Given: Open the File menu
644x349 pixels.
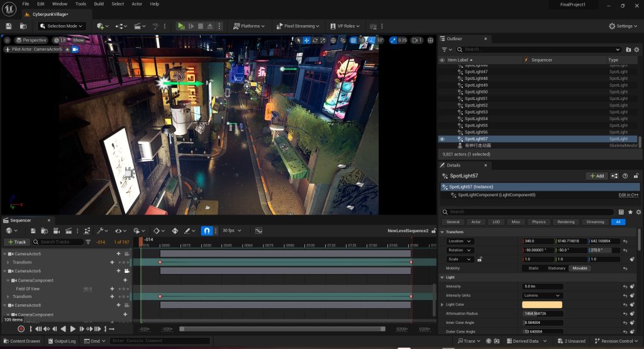Looking at the screenshot, I should (25, 4).
